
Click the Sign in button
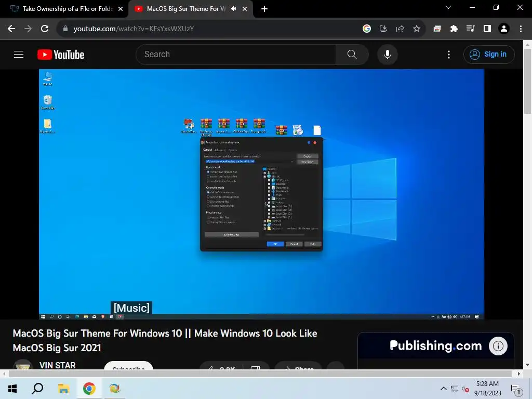tap(489, 54)
